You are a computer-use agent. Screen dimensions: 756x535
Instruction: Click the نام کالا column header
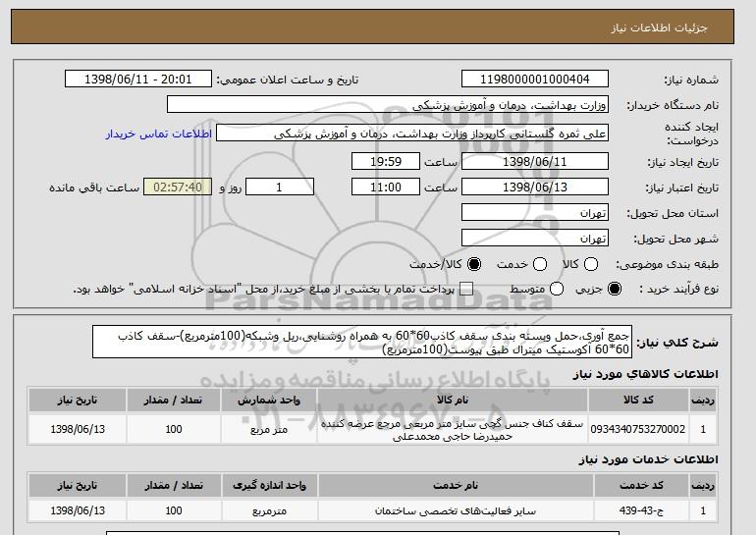453,401
